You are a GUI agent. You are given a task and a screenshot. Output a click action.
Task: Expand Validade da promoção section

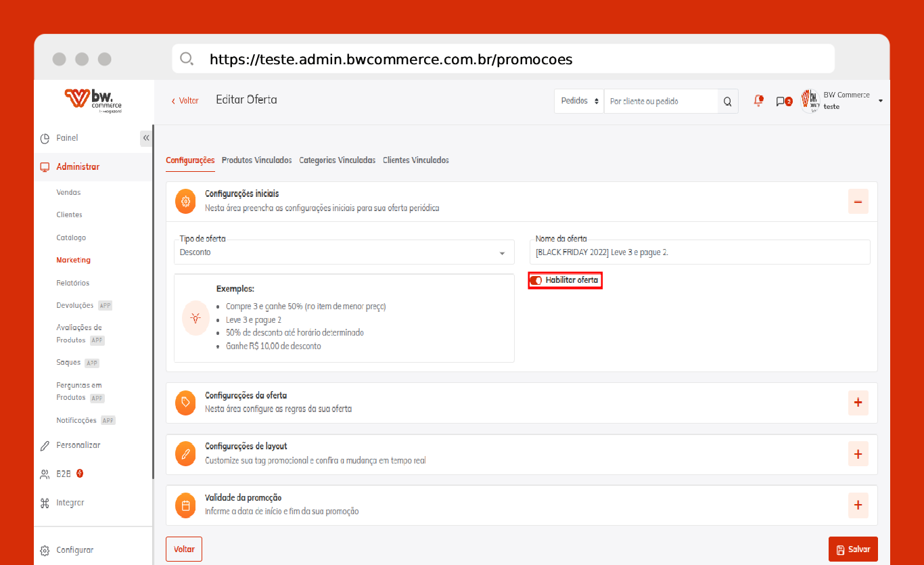point(858,505)
